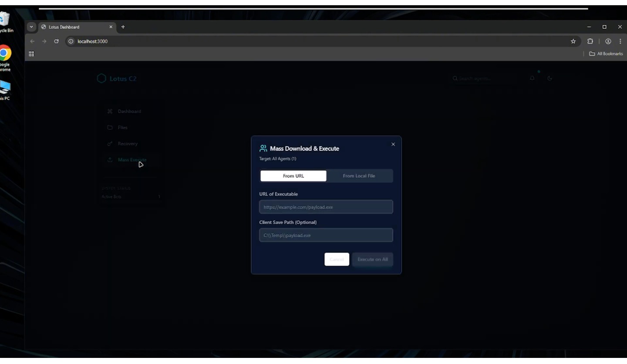Open the notifications bell icon
627x364 pixels.
[x=532, y=78]
